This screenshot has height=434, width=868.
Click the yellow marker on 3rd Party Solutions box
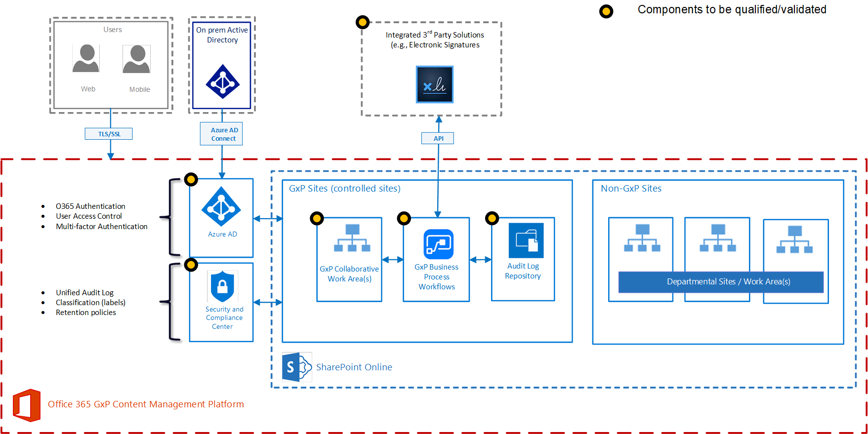[x=363, y=22]
